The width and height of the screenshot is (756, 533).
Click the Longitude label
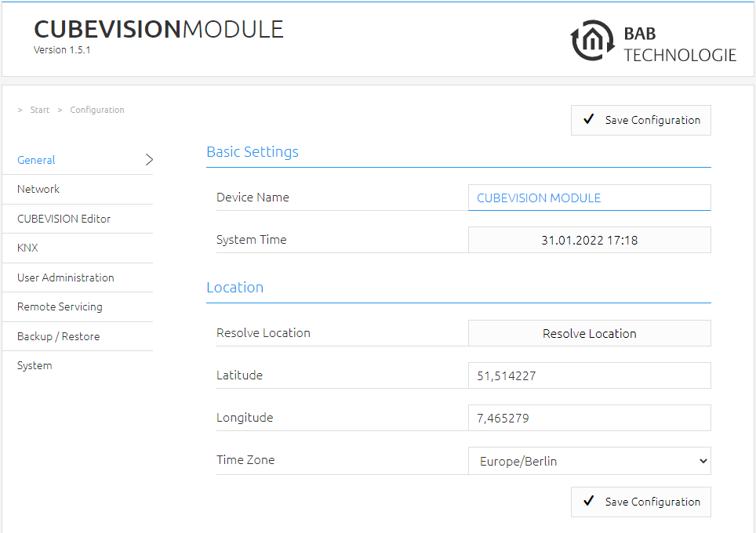click(x=245, y=417)
